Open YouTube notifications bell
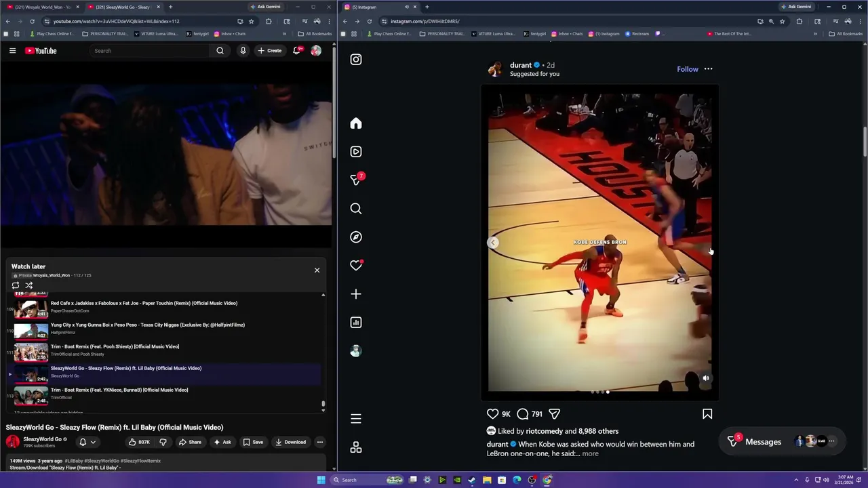The height and width of the screenshot is (488, 868). click(297, 51)
